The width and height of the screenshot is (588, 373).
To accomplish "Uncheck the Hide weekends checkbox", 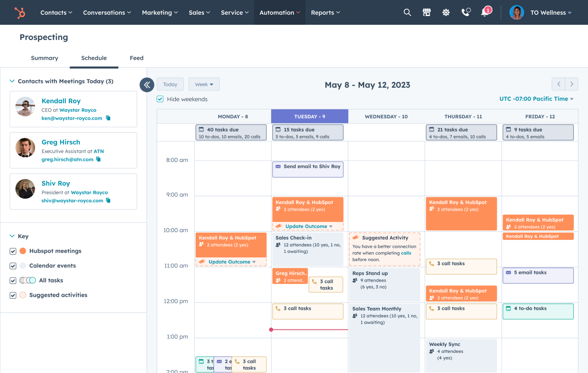I will (x=160, y=99).
